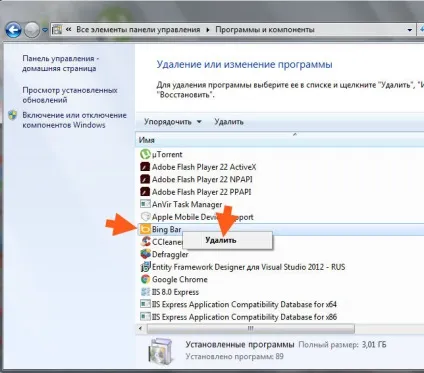
Task: Click the total size value '3,01 ГБ'
Action: pos(374,344)
